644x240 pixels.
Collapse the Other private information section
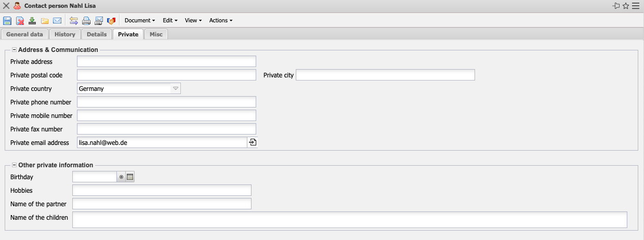[x=14, y=165]
